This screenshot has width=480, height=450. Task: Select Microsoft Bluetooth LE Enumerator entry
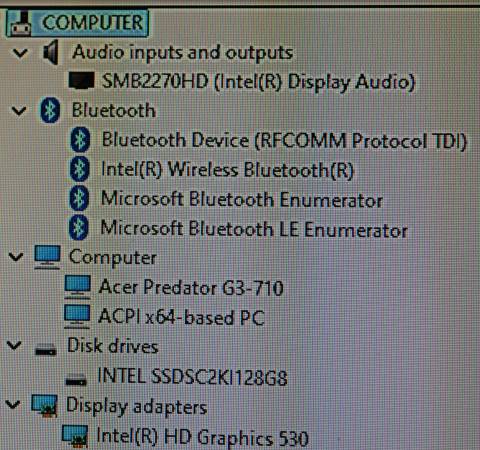254,229
